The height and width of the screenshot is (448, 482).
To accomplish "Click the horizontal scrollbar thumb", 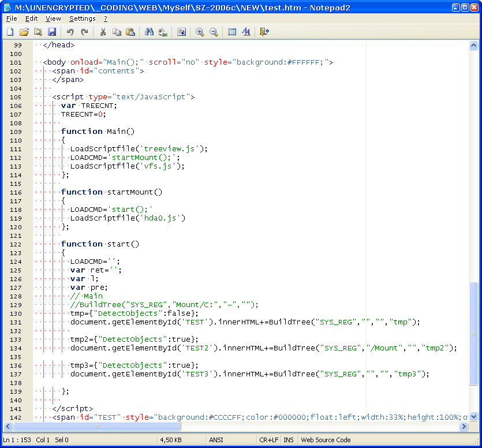I will 97,427.
